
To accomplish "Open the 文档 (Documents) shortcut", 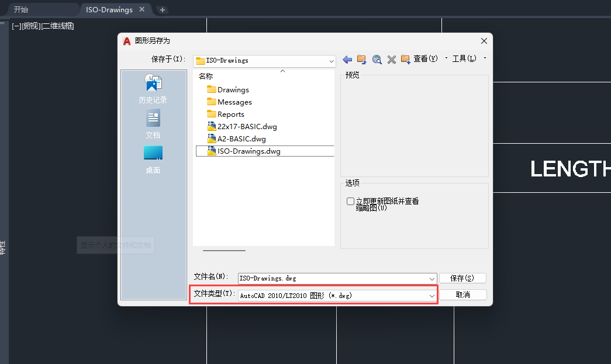I will pos(153,124).
